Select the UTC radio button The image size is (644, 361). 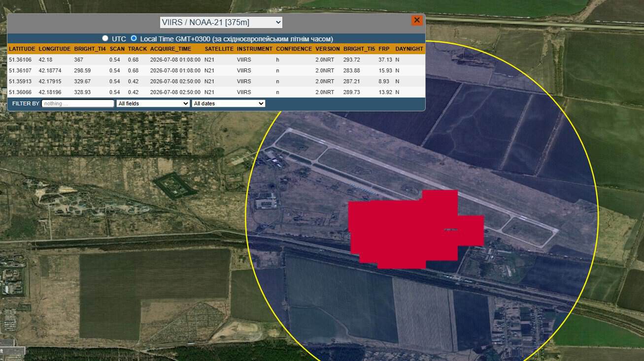105,38
